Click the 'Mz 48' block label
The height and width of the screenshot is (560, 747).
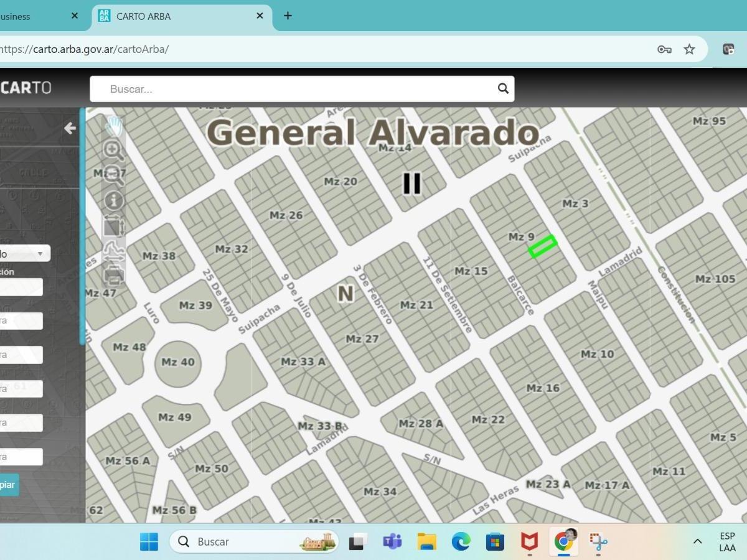(x=129, y=347)
